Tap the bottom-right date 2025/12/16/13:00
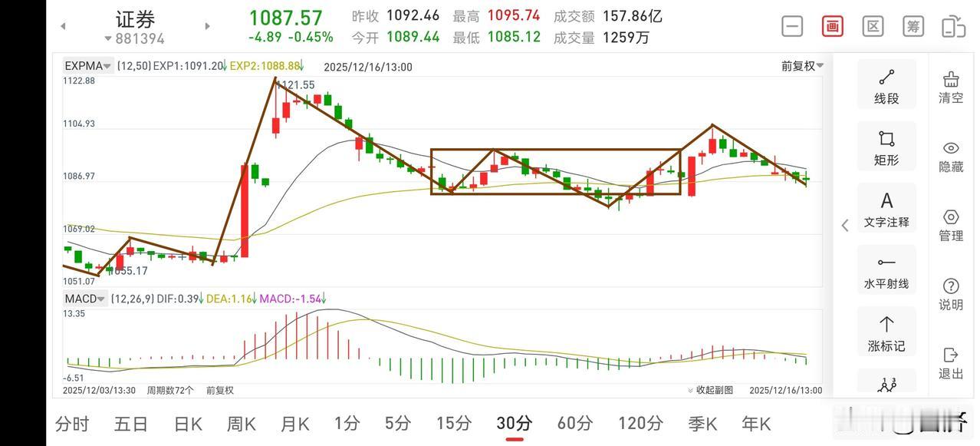This screenshot has width=980, height=446. point(785,390)
